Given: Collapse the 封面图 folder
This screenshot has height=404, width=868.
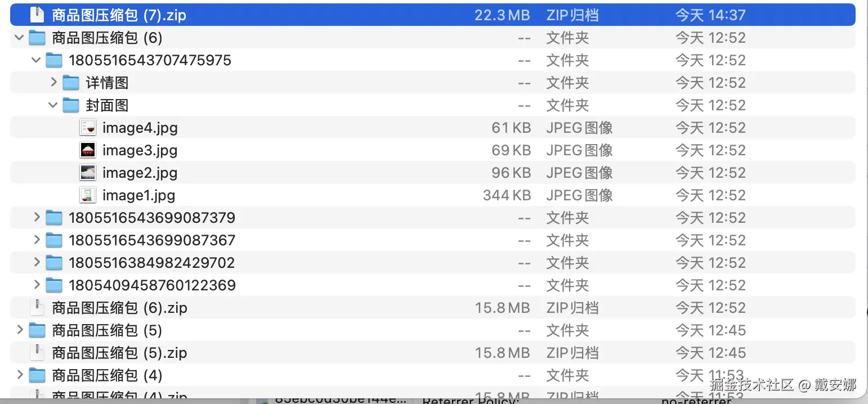Looking at the screenshot, I should 53,105.
